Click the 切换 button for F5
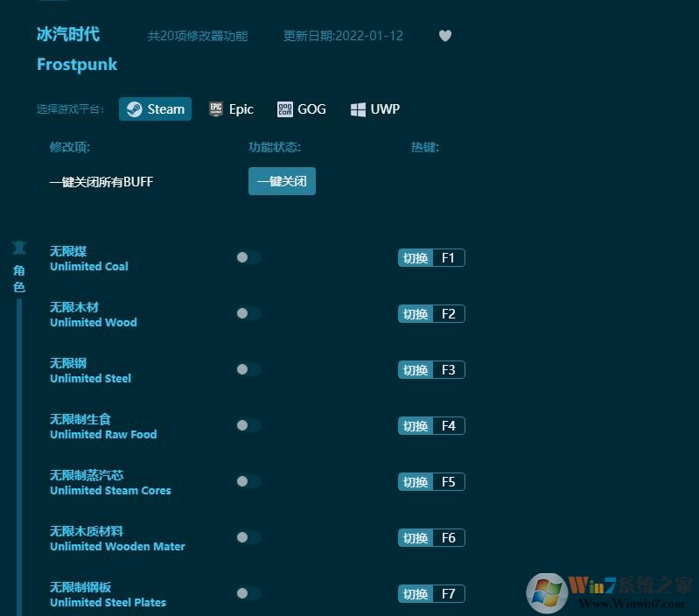Screen dimensions: 699x616 416,482
